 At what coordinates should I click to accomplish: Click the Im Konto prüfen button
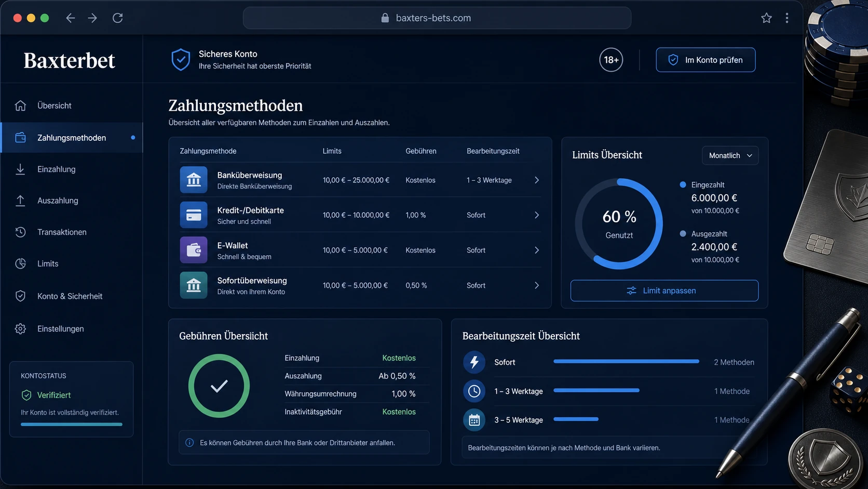[706, 60]
